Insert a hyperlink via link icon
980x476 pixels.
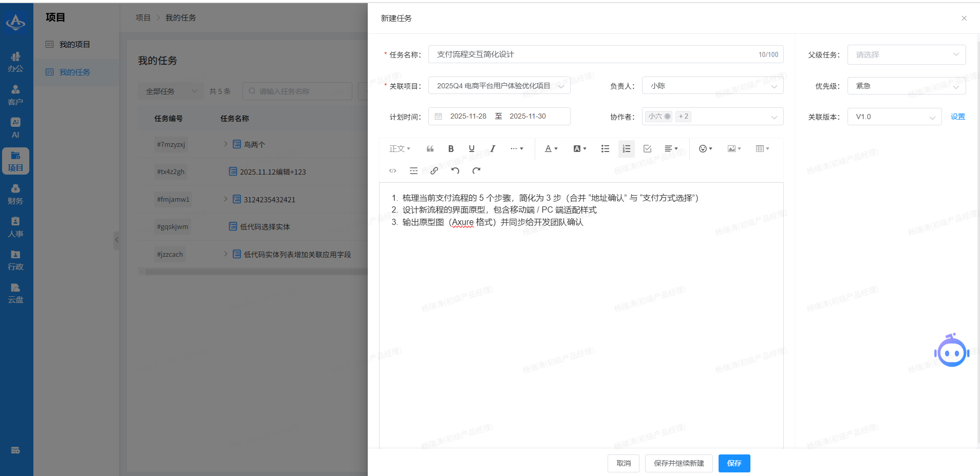pos(434,171)
